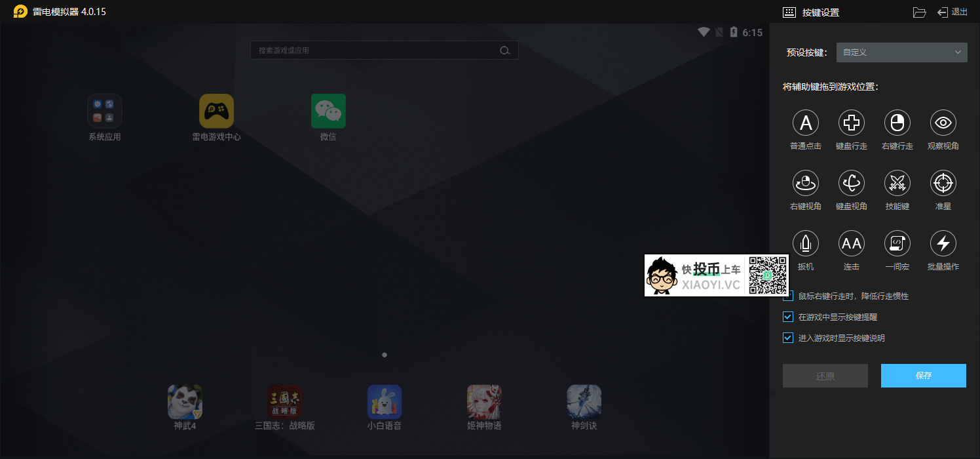Launch 雷电游戏中心 app

(216, 111)
